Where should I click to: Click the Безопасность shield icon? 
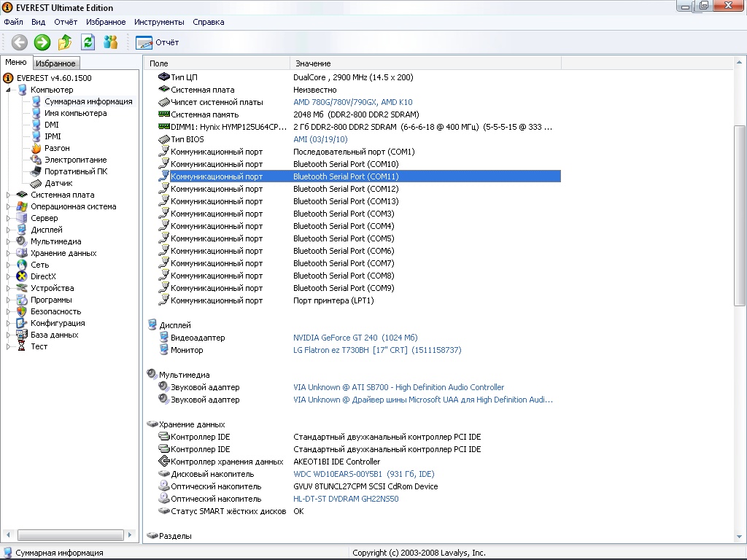pyautogui.click(x=22, y=311)
